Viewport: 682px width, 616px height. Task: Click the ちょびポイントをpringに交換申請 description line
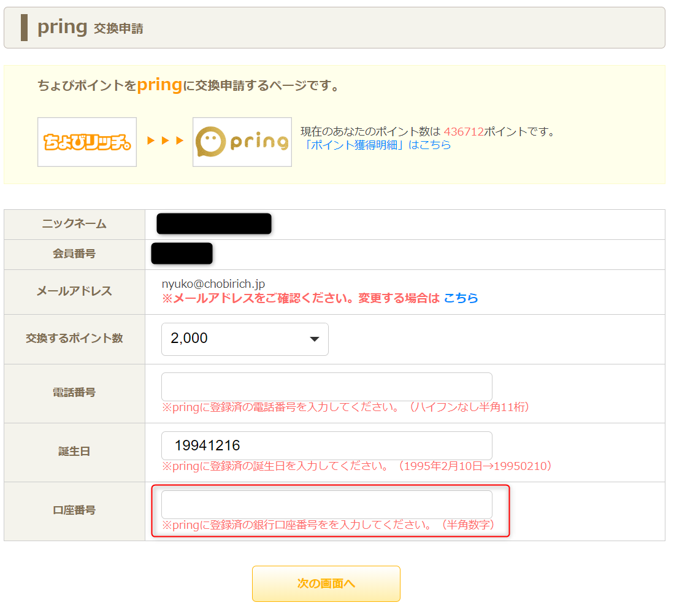pos(189,85)
